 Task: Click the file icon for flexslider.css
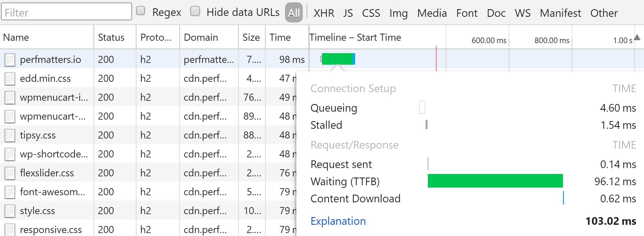[x=10, y=172]
